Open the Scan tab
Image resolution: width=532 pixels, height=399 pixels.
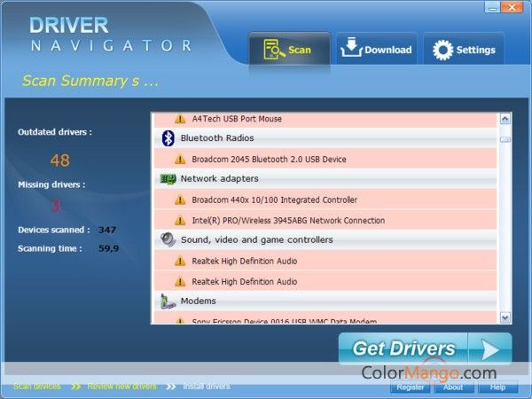[288, 50]
